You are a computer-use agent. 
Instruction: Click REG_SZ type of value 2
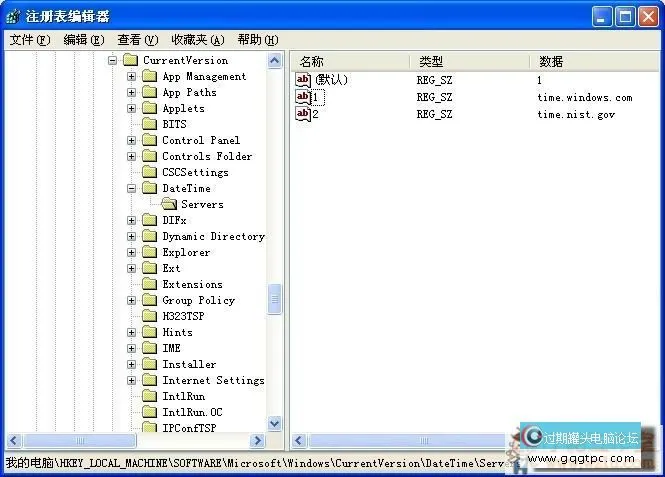pos(434,114)
